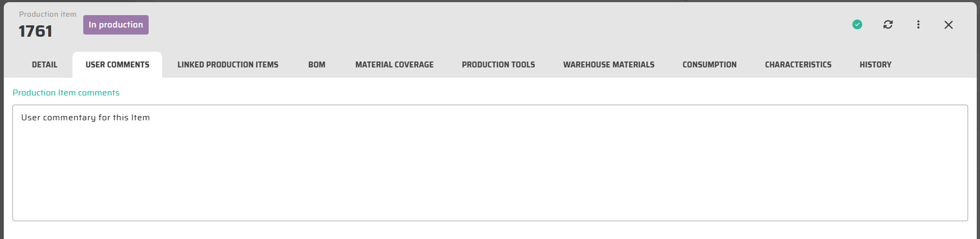Go to the BOM tab

coord(317,65)
